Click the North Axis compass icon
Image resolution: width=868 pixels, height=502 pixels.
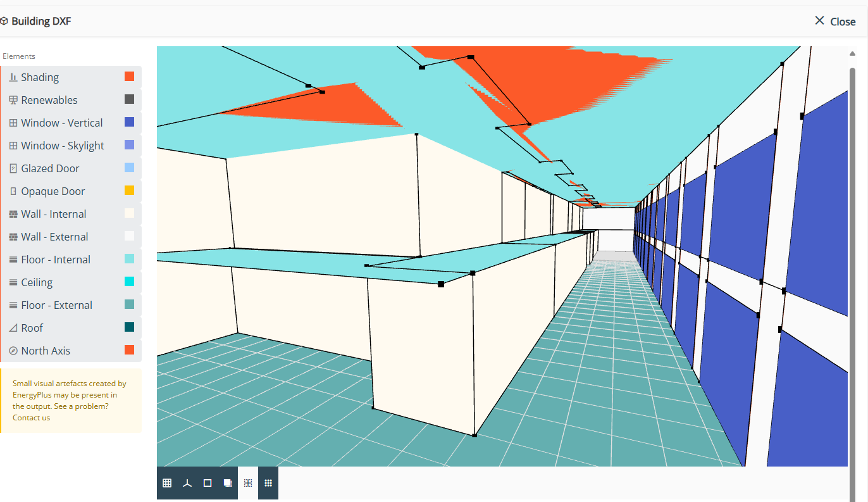point(13,351)
